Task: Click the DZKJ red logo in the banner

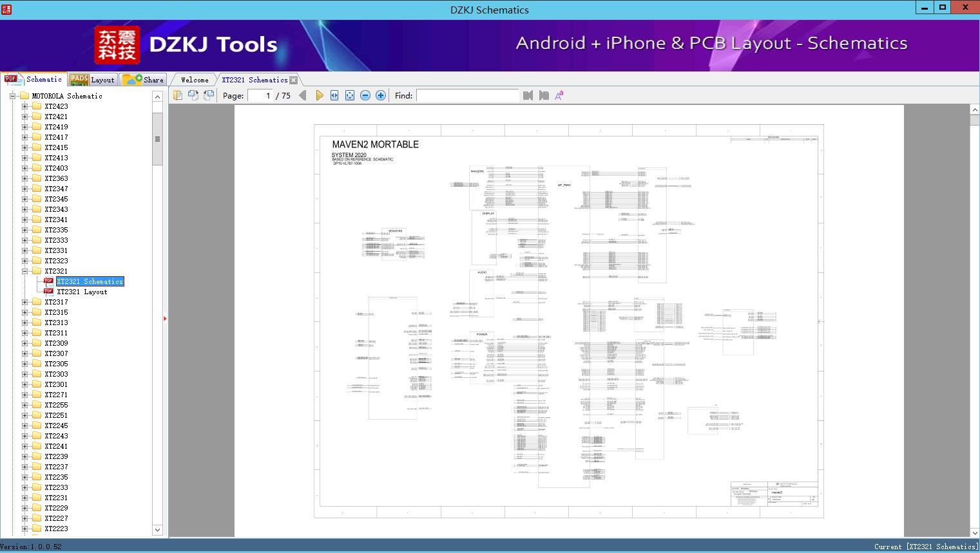Action: (117, 45)
